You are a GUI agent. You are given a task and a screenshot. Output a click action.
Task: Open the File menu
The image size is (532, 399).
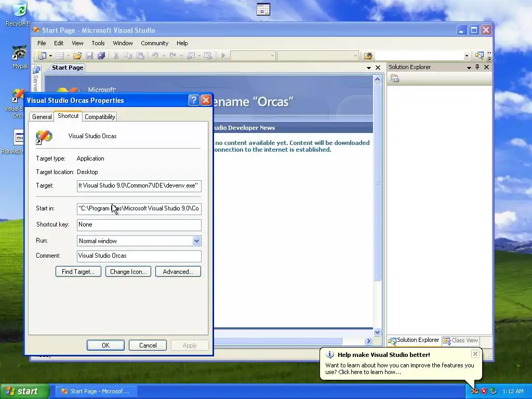[x=42, y=43]
